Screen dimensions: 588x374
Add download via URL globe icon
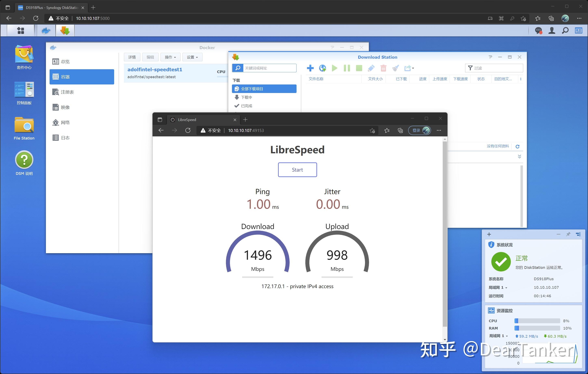323,68
